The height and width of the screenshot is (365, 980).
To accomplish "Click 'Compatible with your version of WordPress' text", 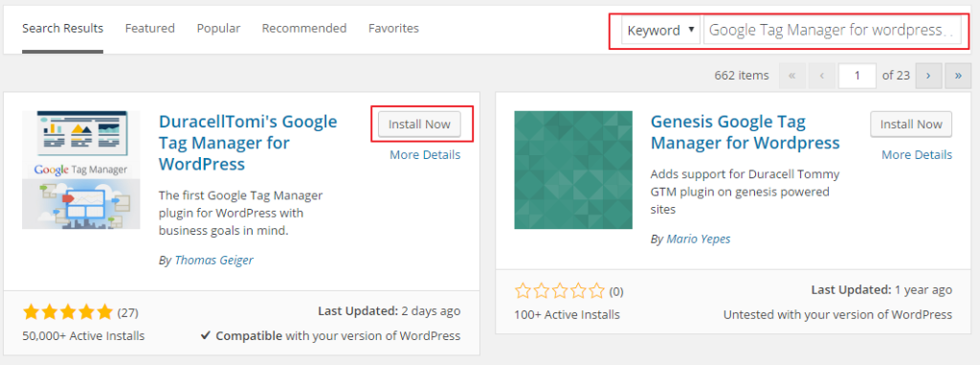I will tap(338, 336).
